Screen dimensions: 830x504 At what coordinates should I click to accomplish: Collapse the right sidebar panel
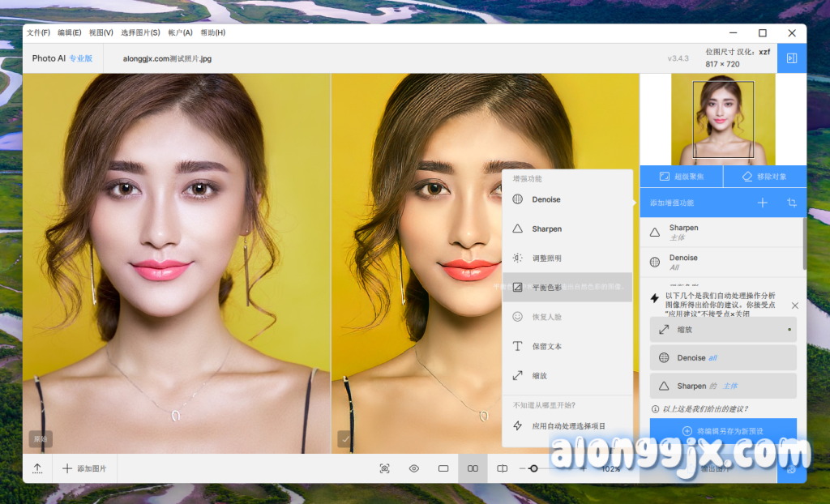pos(792,58)
